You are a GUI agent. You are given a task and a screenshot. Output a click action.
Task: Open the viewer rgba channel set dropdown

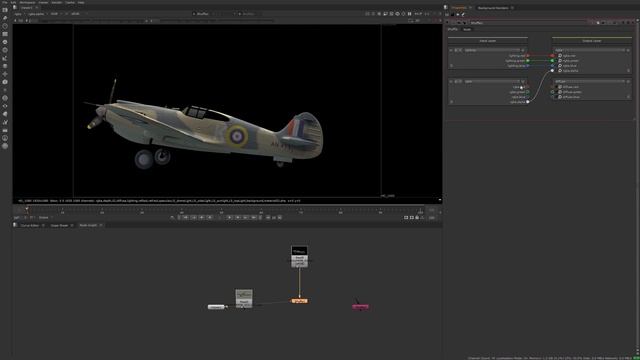click(19, 14)
